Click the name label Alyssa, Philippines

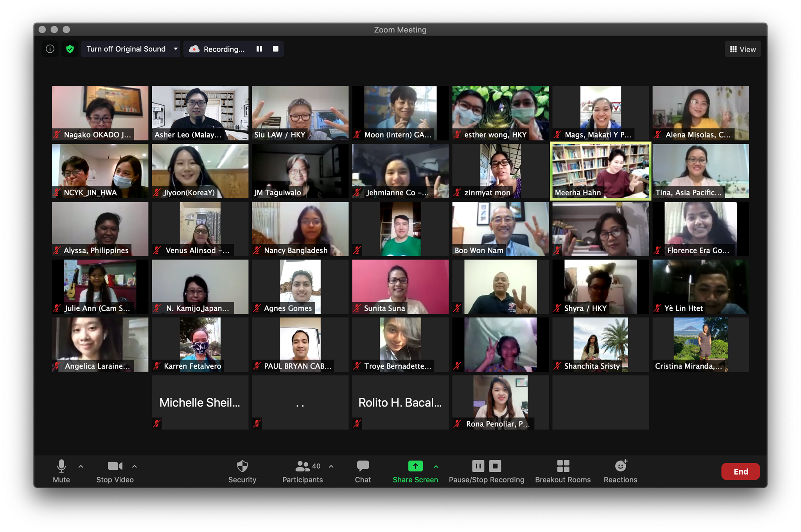tap(96, 250)
